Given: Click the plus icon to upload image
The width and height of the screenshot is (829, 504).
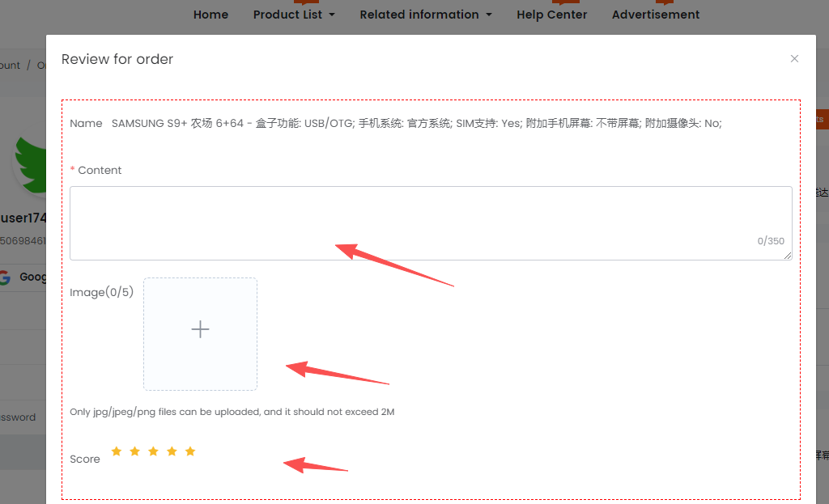Looking at the screenshot, I should tap(200, 329).
